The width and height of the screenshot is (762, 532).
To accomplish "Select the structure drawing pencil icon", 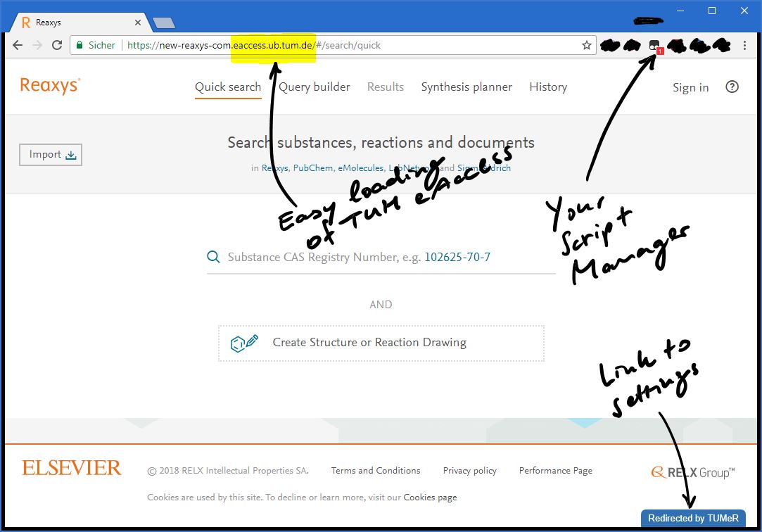I will [x=246, y=342].
